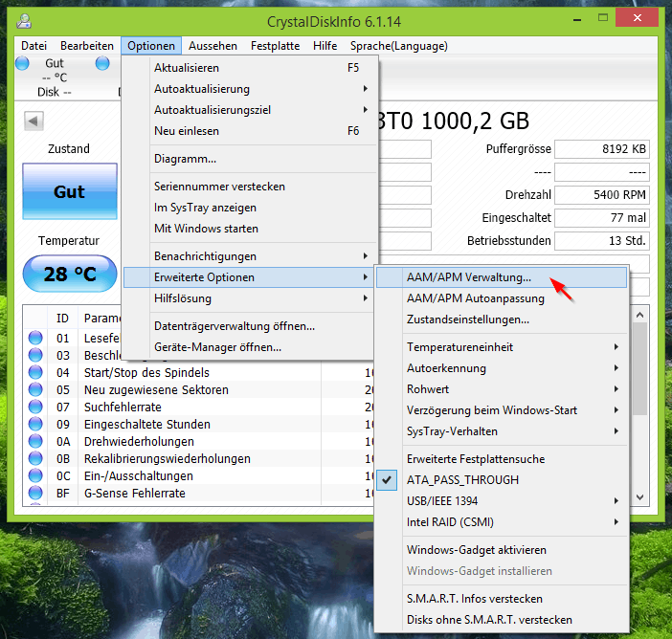
Task: Open the Bearbeiten menu
Action: [x=87, y=46]
